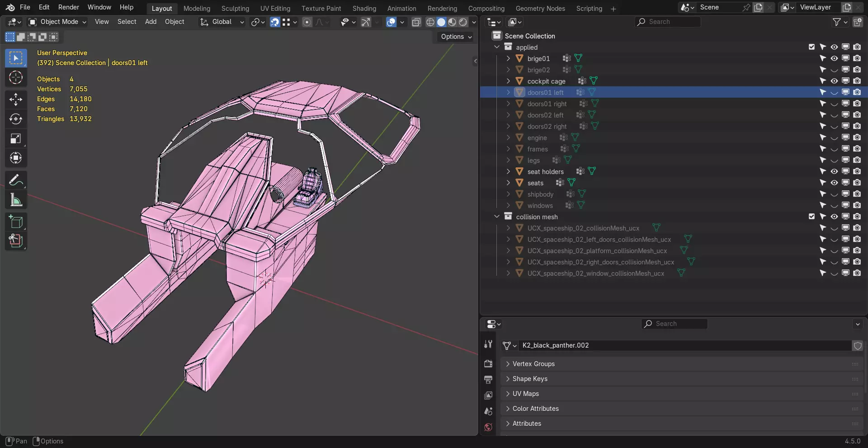
Task: Click the Blender logo menu icon
Action: click(10, 7)
